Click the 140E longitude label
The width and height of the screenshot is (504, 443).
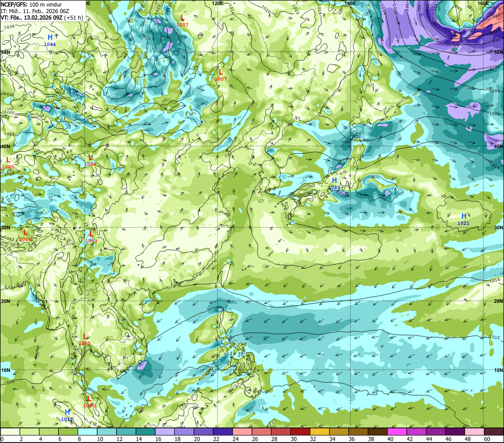350,3
